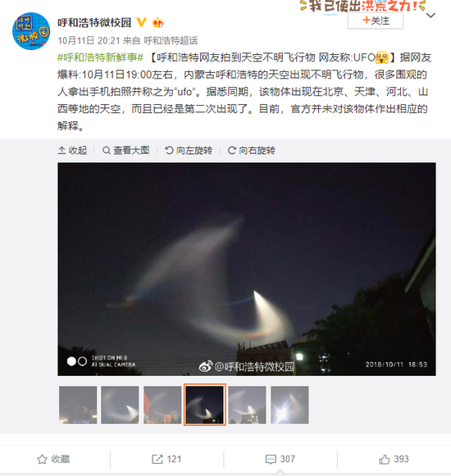Viewport: 451px width, 476px height.
Task: Expand post options chevron at top right
Action: (431, 15)
